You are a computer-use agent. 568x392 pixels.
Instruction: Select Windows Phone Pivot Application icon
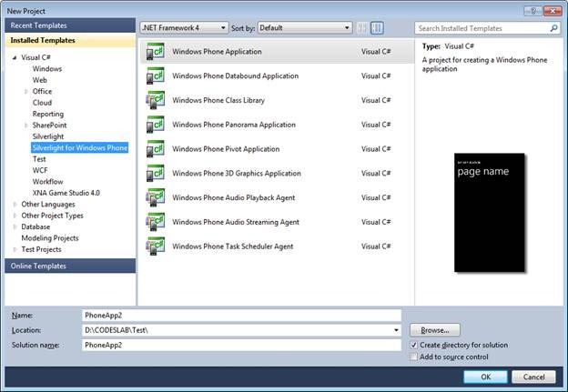click(155, 149)
